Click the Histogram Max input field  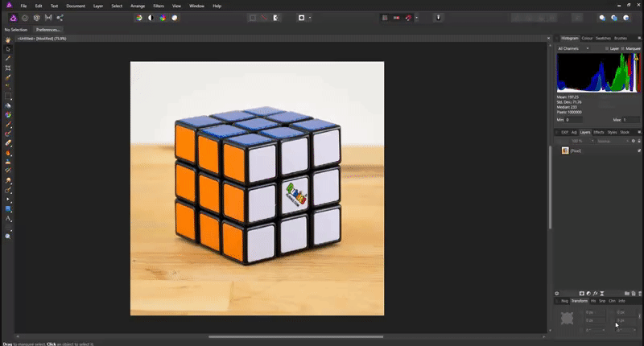631,120
